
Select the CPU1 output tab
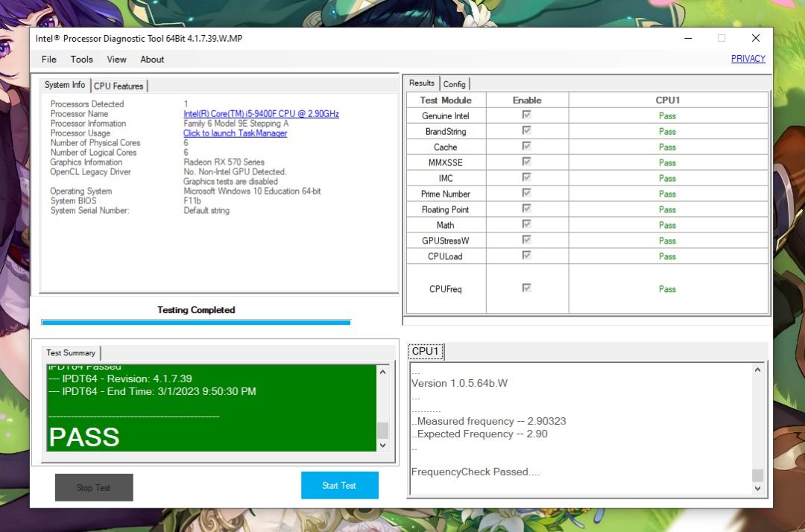pyautogui.click(x=426, y=351)
